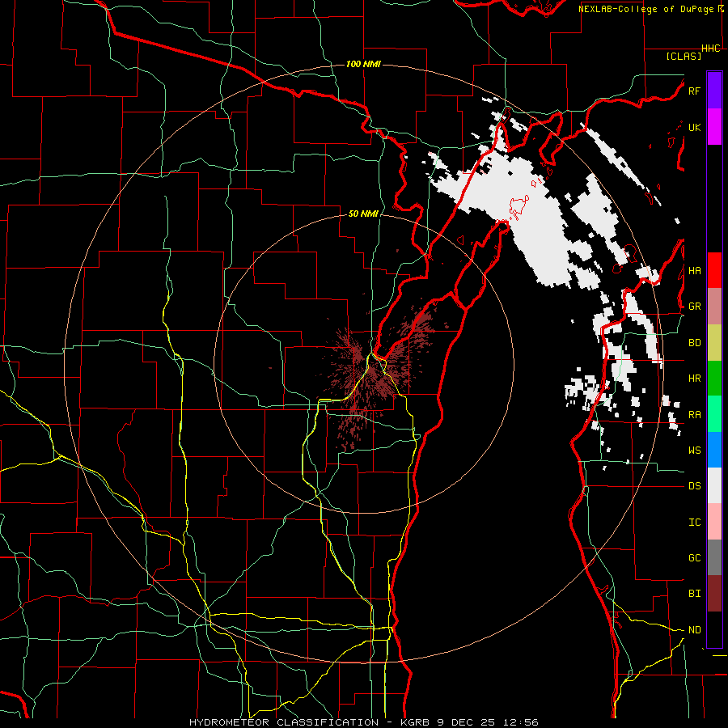Click the UK legend label
Image resolution: width=728 pixels, height=728 pixels.
tap(694, 127)
